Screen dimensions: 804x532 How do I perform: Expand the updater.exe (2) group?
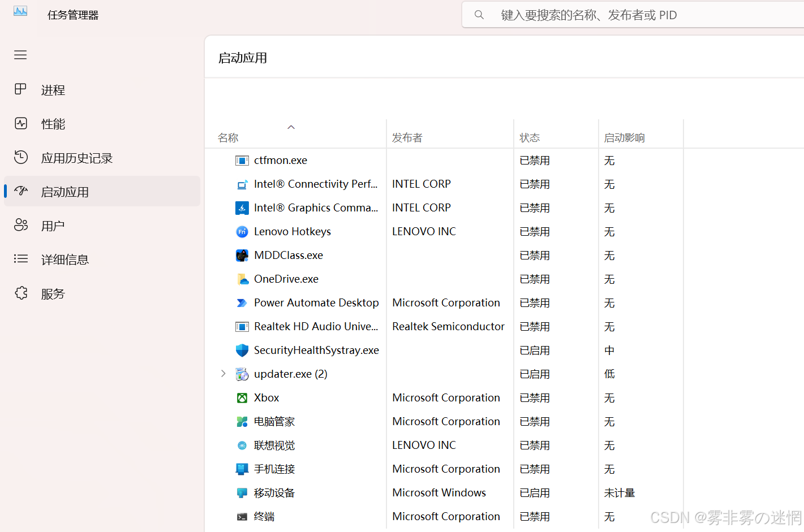(223, 374)
